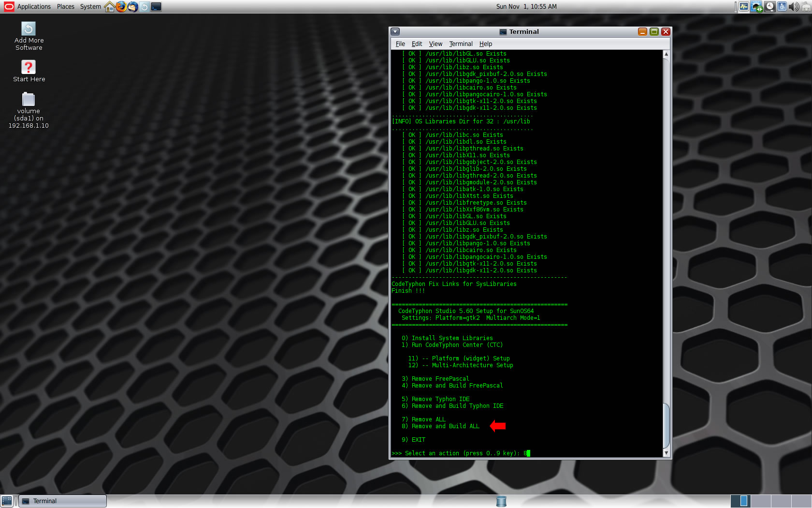Click the Show Desktop button in bottom panel
The image size is (812, 508).
[7, 501]
